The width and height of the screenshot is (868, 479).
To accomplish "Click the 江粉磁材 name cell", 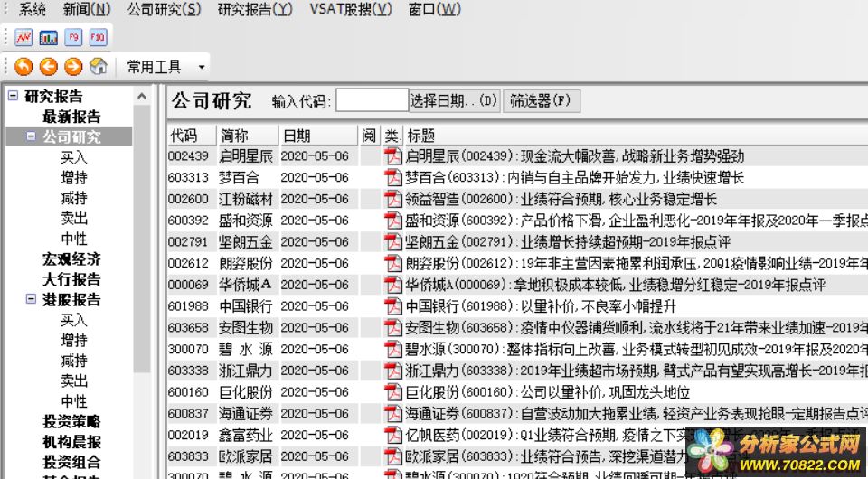I will [246, 199].
